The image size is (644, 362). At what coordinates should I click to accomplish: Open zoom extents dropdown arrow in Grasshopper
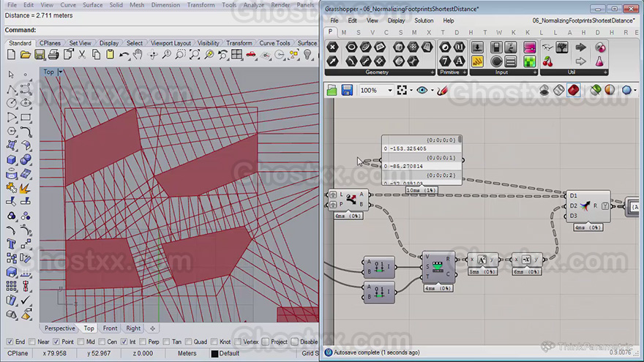pyautogui.click(x=411, y=91)
